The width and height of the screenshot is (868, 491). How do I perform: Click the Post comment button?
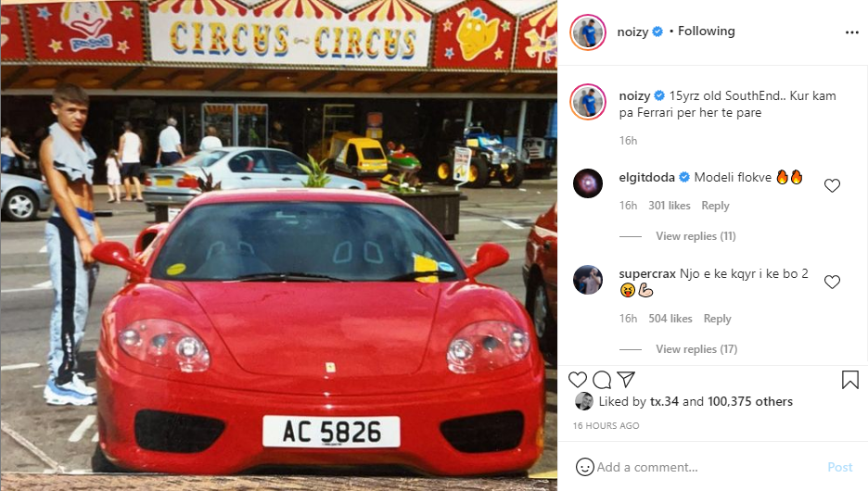840,467
